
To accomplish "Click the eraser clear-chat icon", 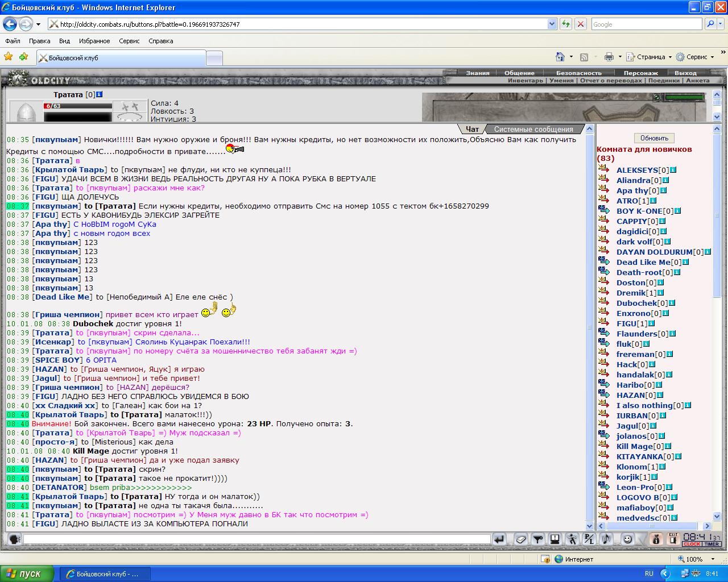I will (520, 539).
